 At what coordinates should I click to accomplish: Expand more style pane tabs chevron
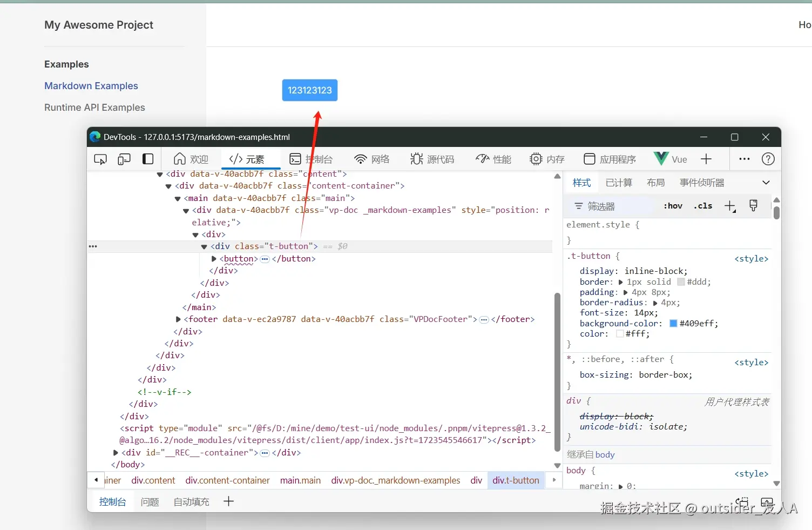[x=766, y=183]
